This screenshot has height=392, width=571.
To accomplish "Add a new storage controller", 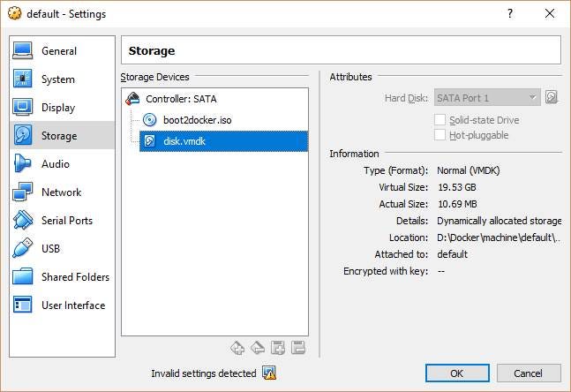I will (x=237, y=348).
